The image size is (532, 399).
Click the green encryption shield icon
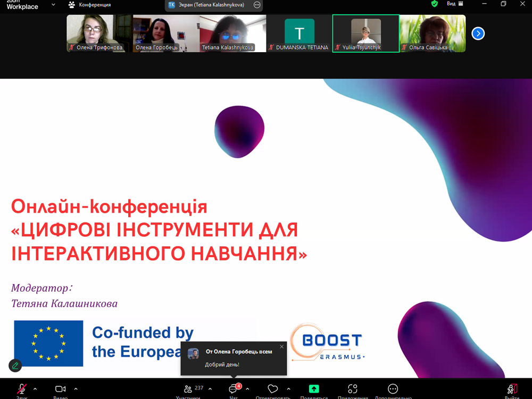coord(435,4)
